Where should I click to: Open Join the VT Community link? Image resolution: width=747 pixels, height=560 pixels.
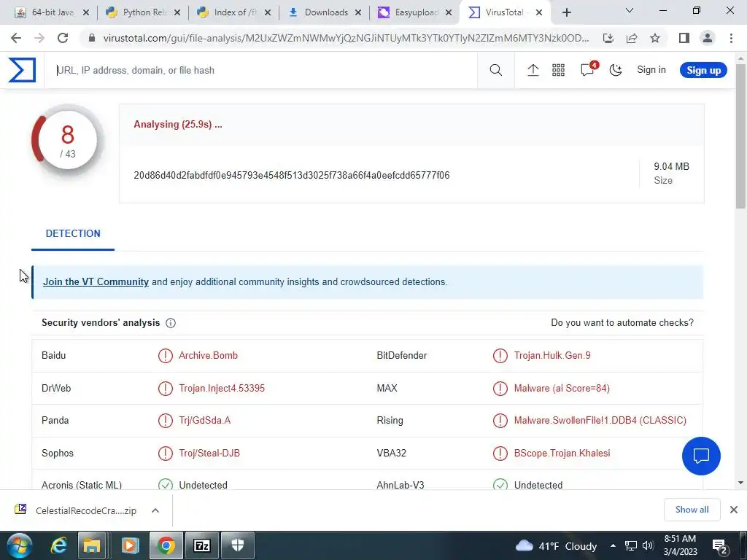click(96, 282)
